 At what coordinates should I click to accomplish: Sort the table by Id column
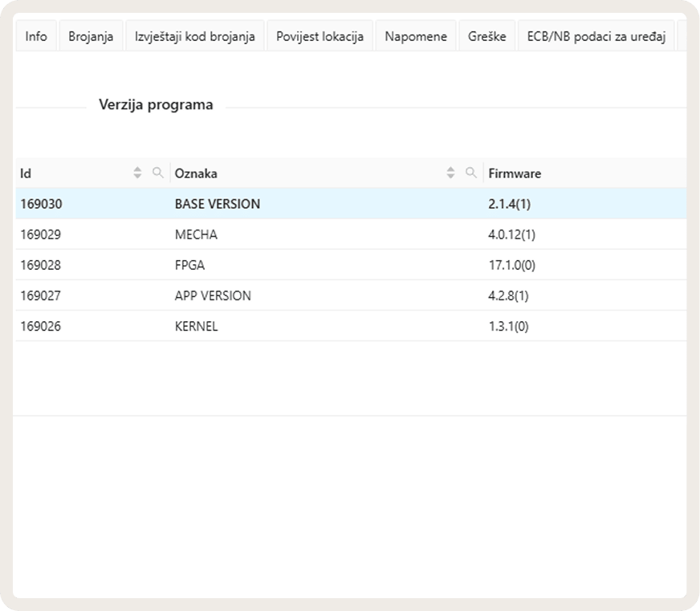pos(137,173)
